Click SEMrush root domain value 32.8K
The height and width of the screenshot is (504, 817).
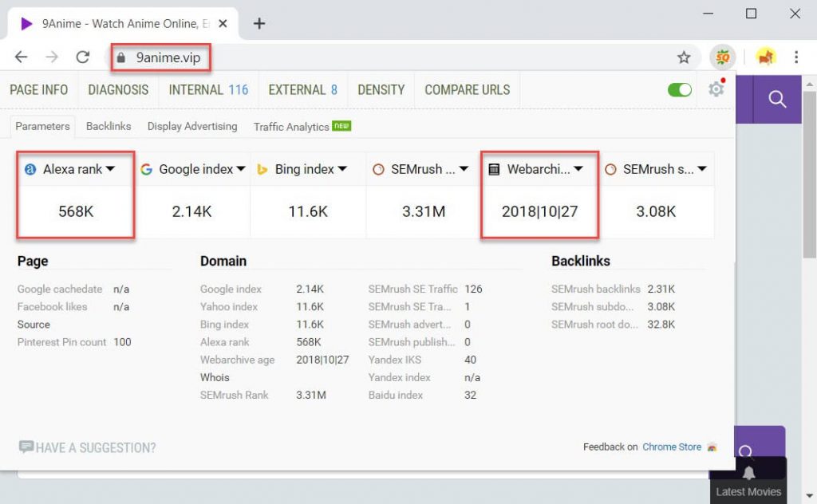(x=661, y=325)
